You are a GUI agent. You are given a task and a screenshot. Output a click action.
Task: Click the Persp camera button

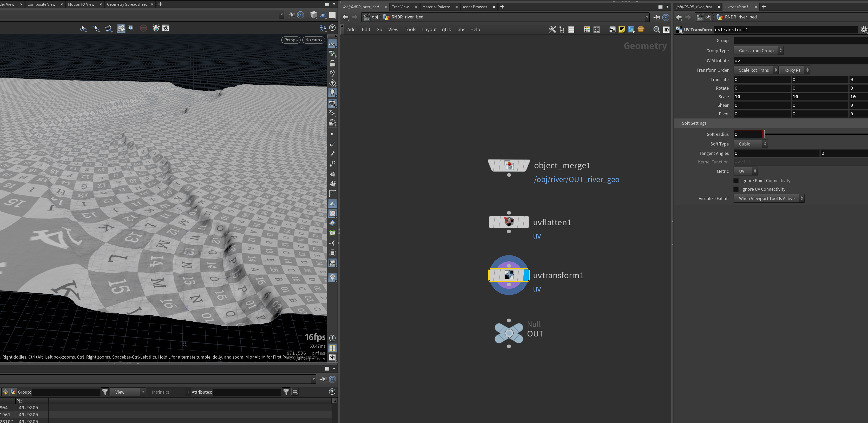pyautogui.click(x=291, y=40)
